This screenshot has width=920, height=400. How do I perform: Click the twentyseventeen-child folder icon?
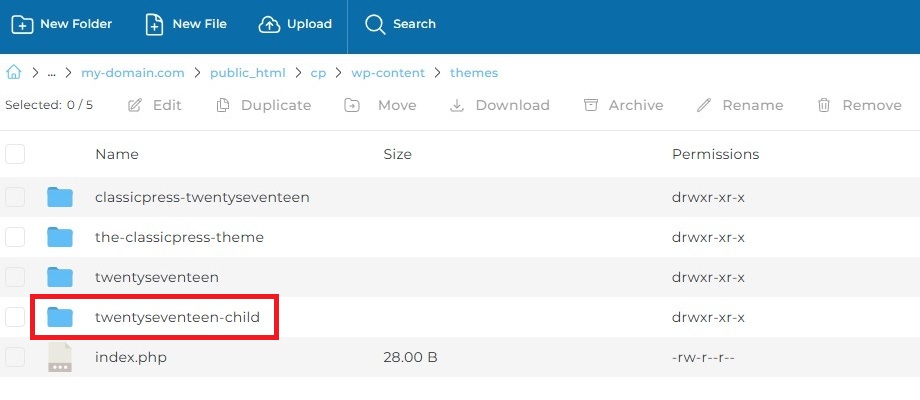click(60, 317)
